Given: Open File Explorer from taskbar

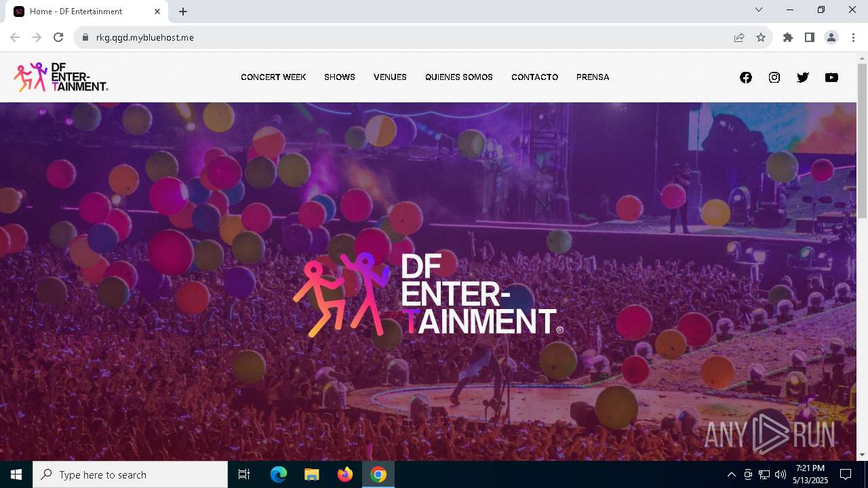Looking at the screenshot, I should click(312, 474).
